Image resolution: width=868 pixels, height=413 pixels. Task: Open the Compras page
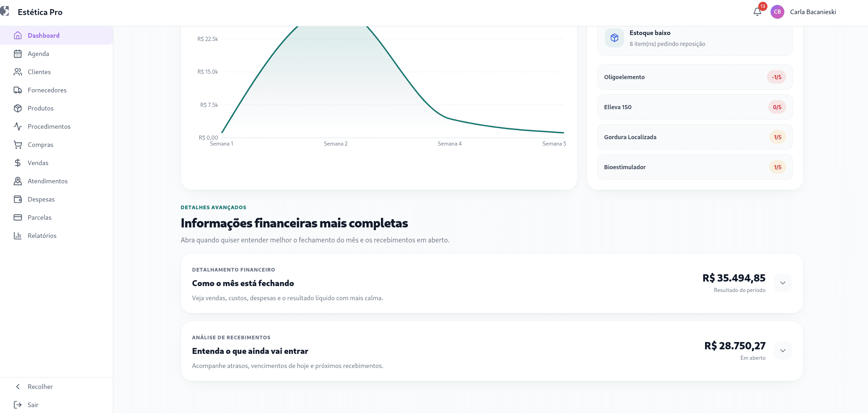pyautogui.click(x=56, y=145)
